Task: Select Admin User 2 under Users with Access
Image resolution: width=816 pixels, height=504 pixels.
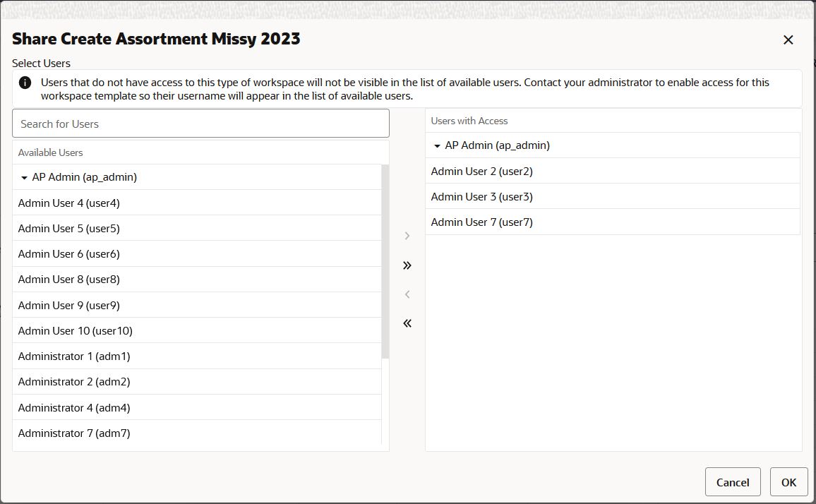Action: pyautogui.click(x=482, y=171)
